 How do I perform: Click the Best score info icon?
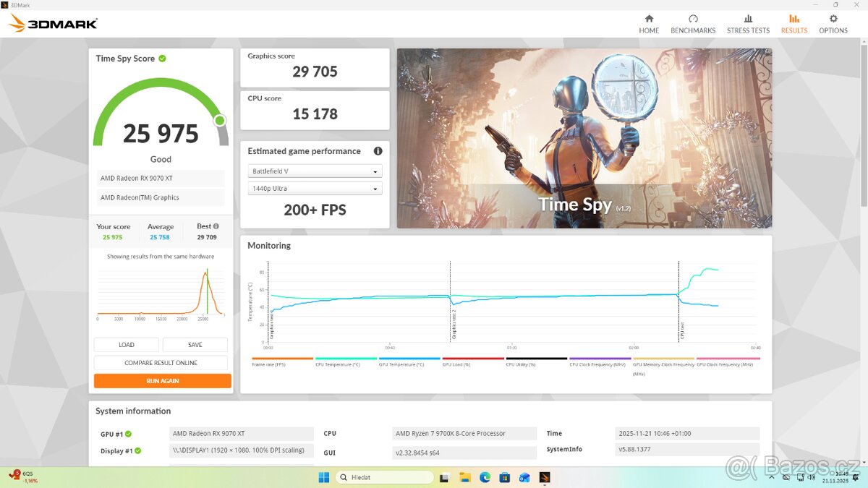tap(215, 226)
